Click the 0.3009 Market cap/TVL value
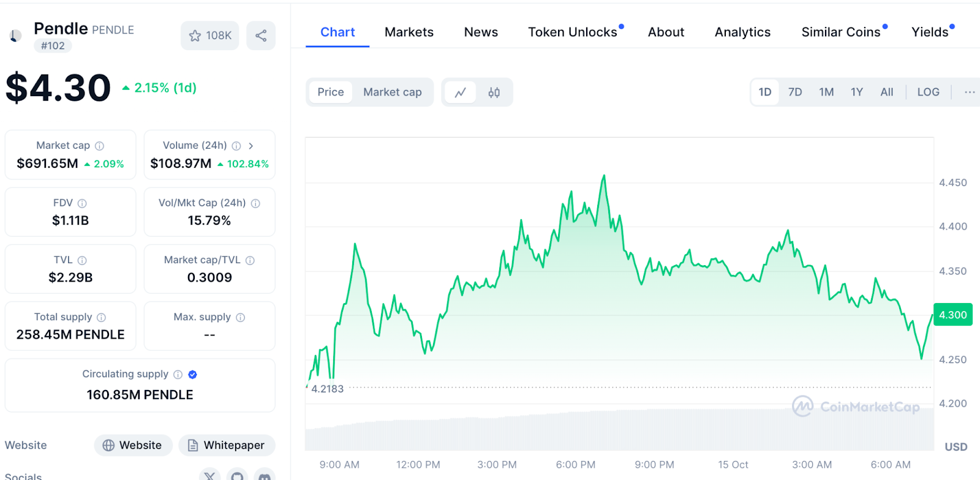This screenshot has height=480, width=980. (209, 277)
